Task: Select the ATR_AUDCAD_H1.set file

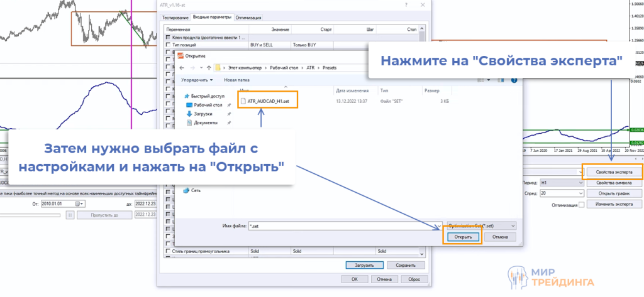Action: (x=267, y=100)
